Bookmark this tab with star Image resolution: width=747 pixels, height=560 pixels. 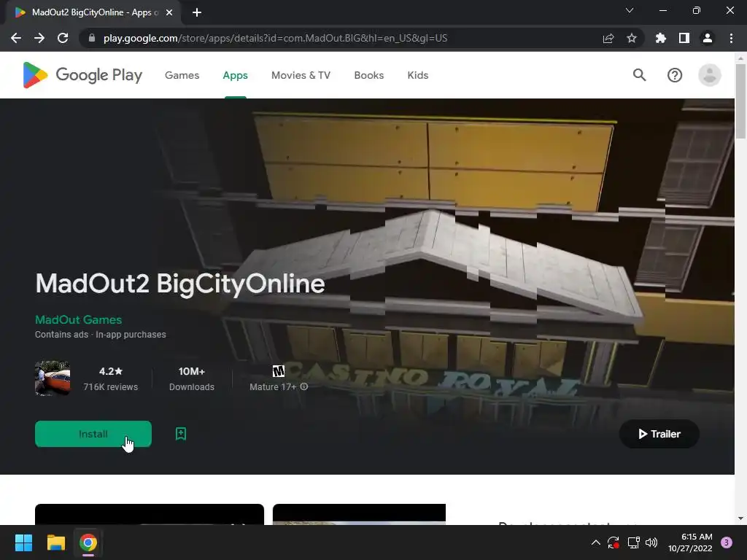point(632,38)
